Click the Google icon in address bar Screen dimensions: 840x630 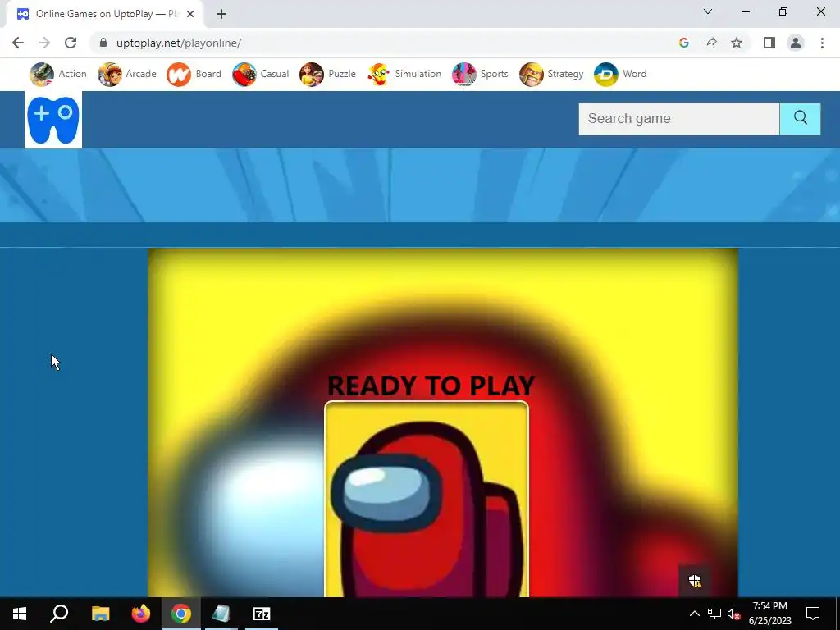click(x=683, y=43)
